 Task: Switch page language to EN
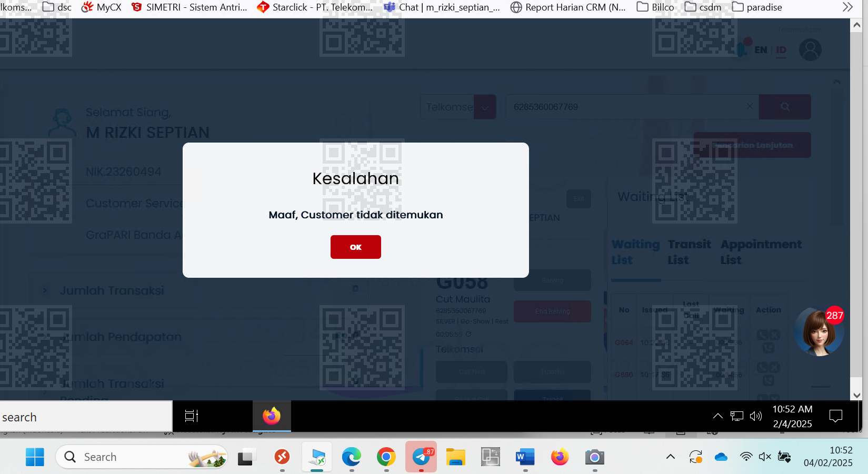761,50
